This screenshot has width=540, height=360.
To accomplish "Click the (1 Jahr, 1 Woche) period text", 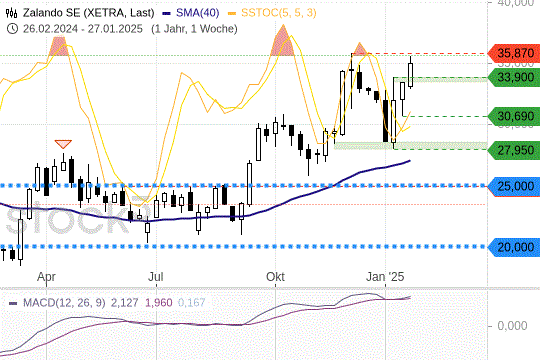I will coord(194,29).
